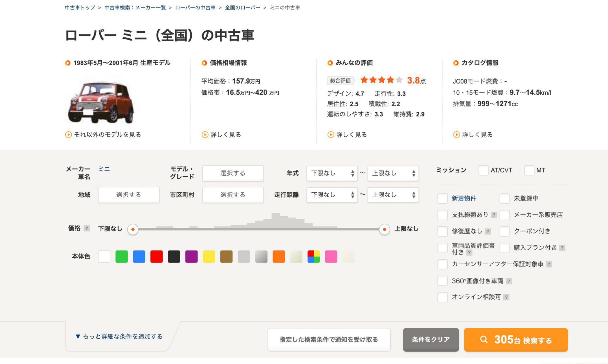This screenshot has width=608, height=364.
Task: Select the green body color swatch
Action: pyautogui.click(x=122, y=257)
